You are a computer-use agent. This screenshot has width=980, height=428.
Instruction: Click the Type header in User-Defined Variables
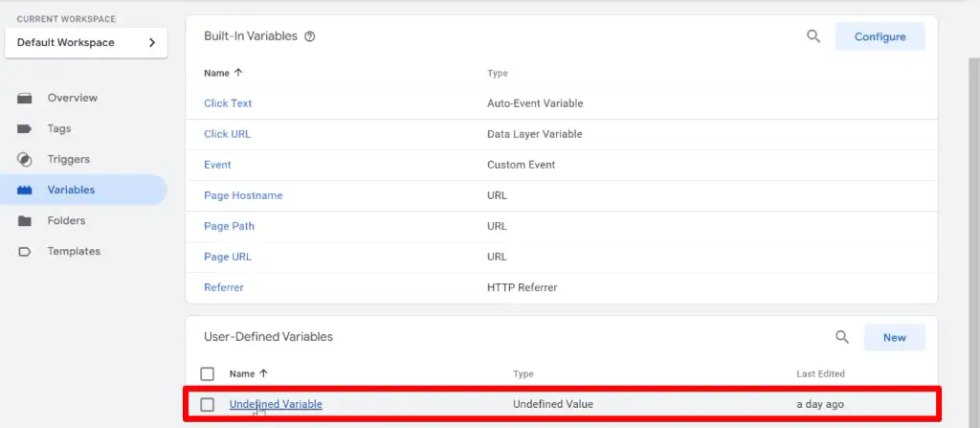[523, 373]
